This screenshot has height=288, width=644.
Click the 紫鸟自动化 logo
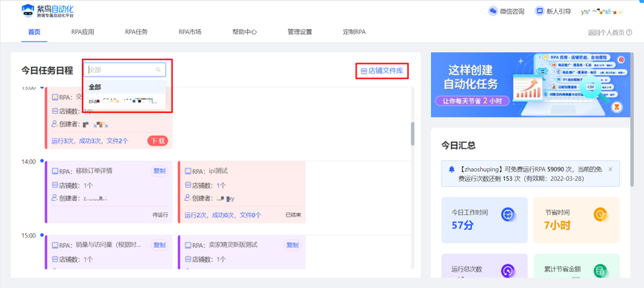pyautogui.click(x=48, y=11)
